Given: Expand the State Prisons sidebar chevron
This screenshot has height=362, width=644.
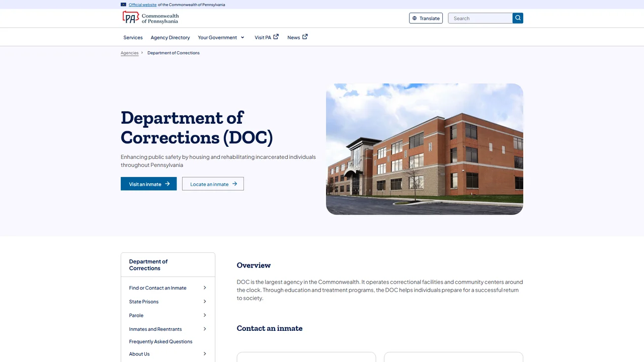Looking at the screenshot, I should coord(205,302).
